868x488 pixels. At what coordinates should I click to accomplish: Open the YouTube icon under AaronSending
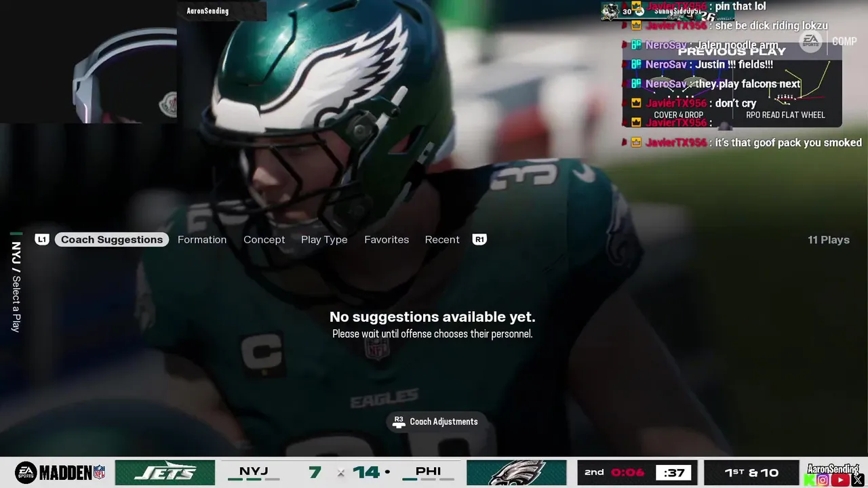[840, 481]
